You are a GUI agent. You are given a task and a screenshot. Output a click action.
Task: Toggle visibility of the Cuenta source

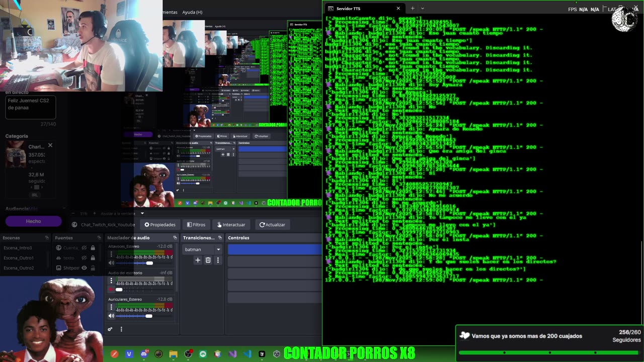click(85, 248)
